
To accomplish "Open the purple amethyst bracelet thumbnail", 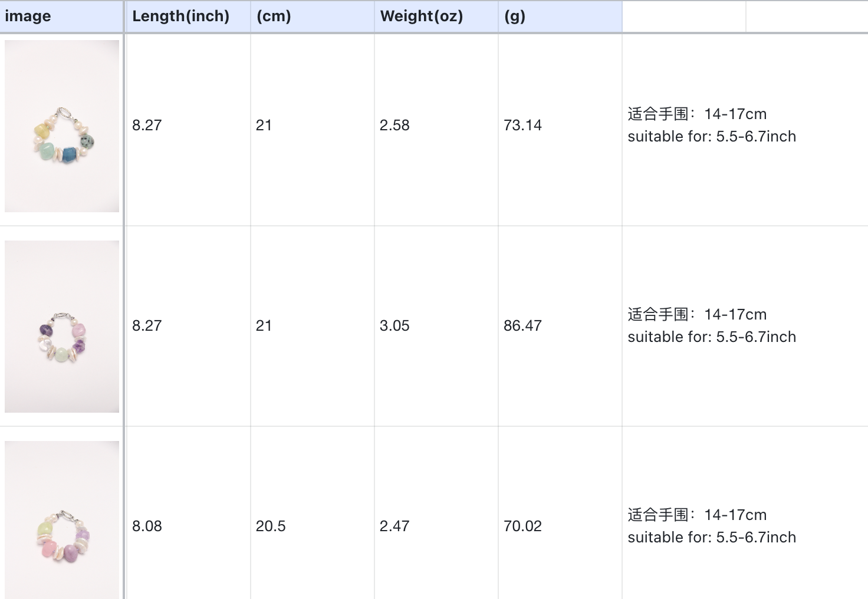I will 62,327.
